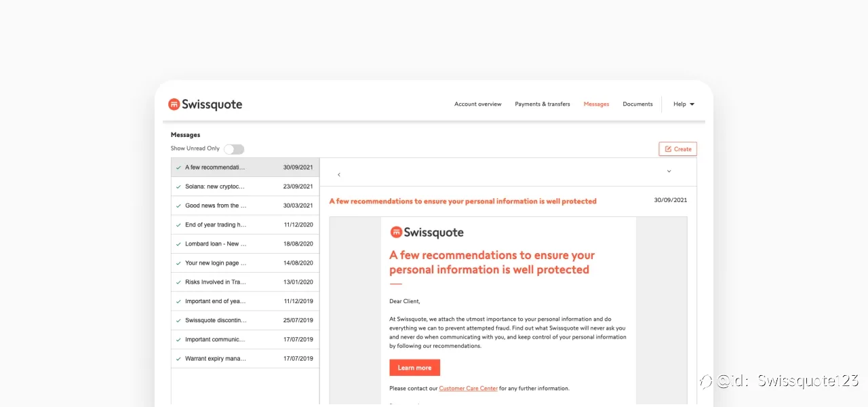Click the back chevron above the message
868x407 pixels.
[x=339, y=175]
